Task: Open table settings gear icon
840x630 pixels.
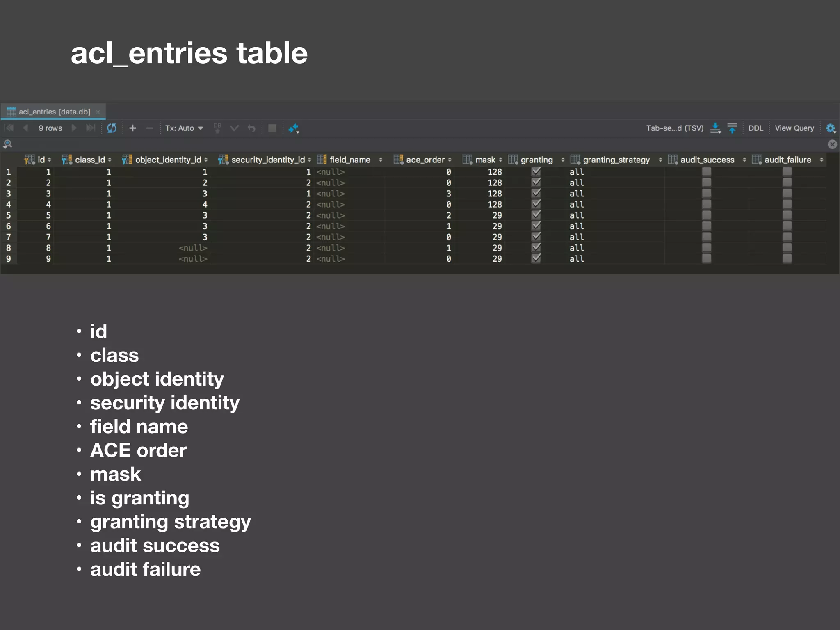Action: [x=831, y=128]
